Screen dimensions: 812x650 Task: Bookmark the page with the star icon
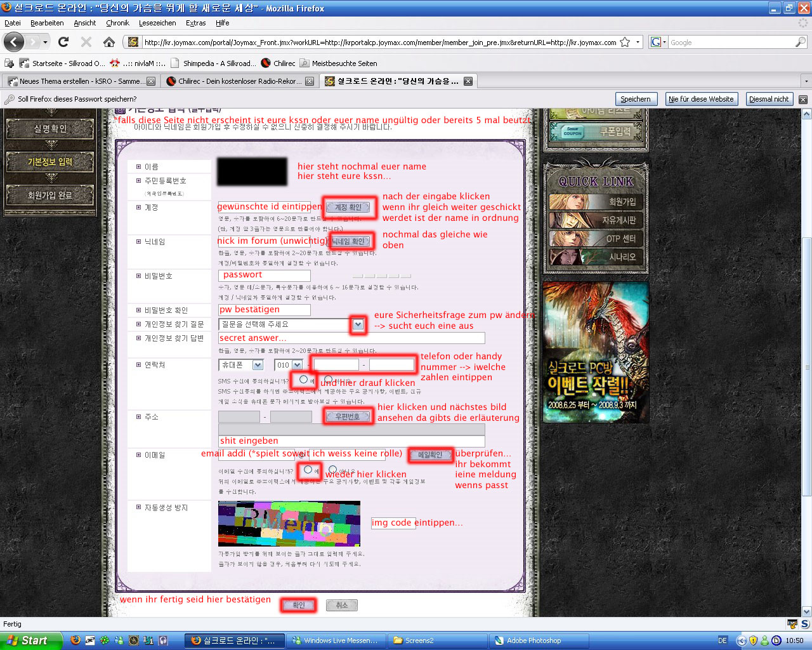tap(625, 43)
